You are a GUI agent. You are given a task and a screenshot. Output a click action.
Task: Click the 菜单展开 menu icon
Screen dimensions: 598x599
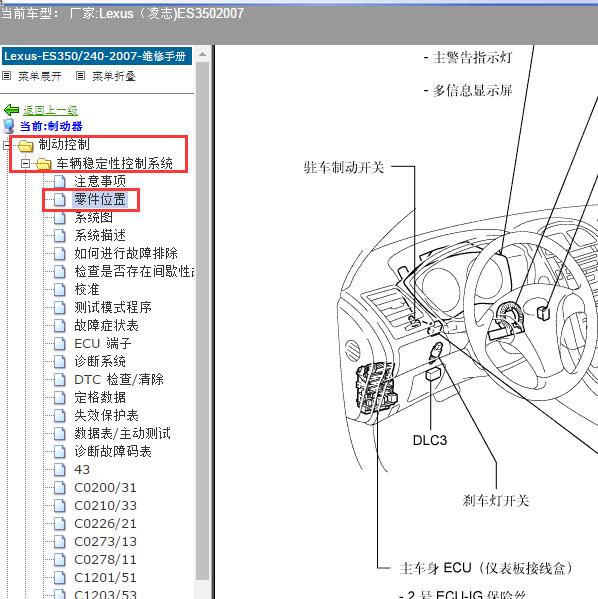[6, 76]
